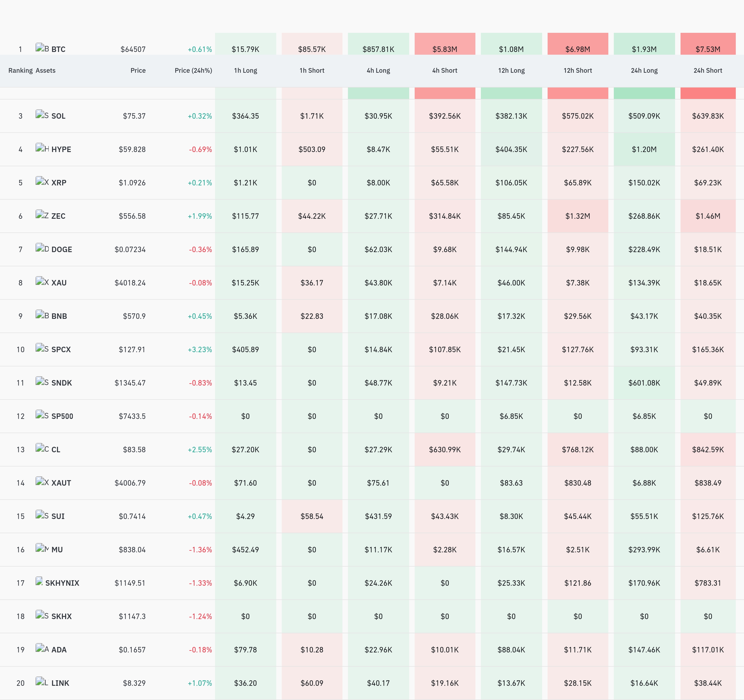Select CL 4h Short $630.99K cell
Image resolution: width=744 pixels, height=700 pixels.
point(444,449)
